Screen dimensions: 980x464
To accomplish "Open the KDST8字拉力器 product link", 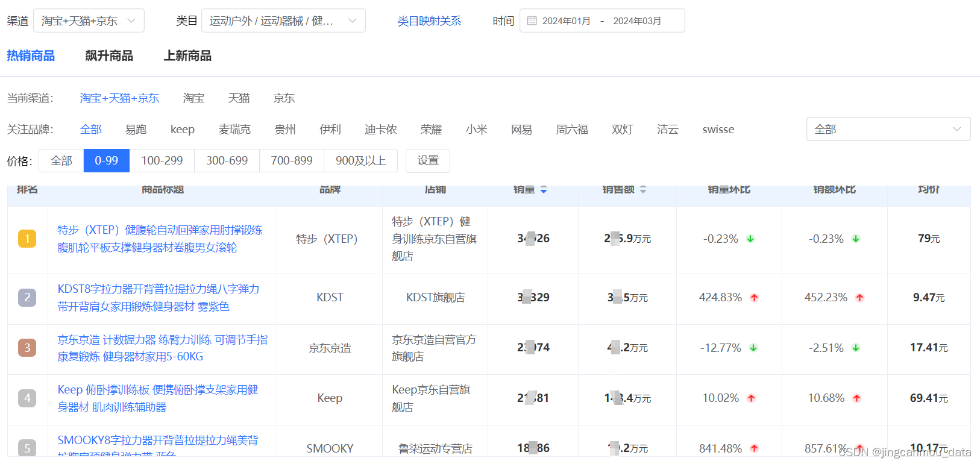I will (x=159, y=298).
